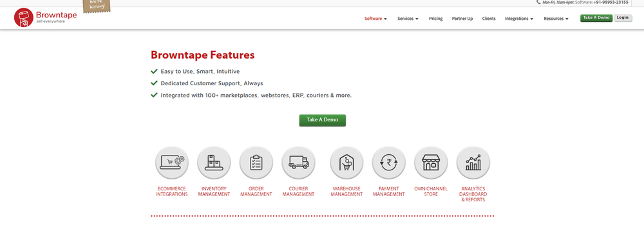Expand the Services dropdown menu
Image resolution: width=644 pixels, height=251 pixels.
point(408,19)
